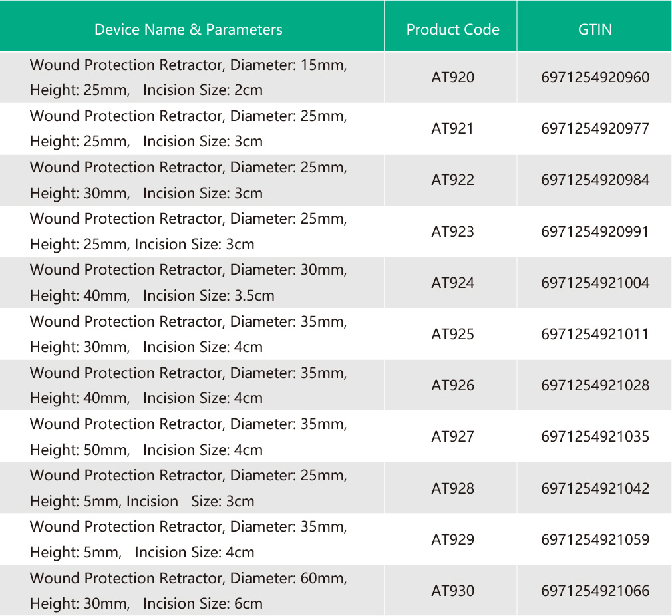Click GTIN 6971254921004

[595, 283]
